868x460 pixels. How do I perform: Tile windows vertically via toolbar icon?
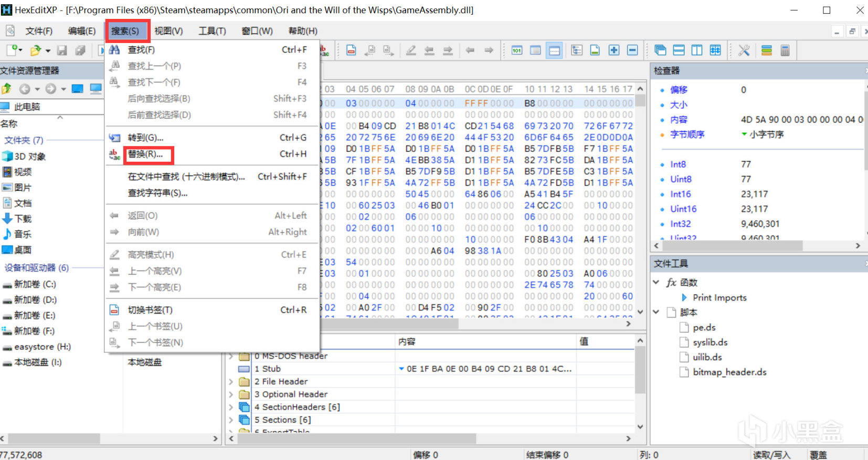click(697, 50)
